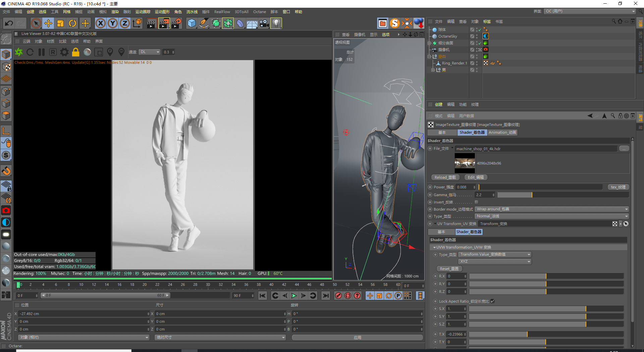The height and width of the screenshot is (352, 644).
Task: Click the Reset button under UVW transformation
Action: click(x=449, y=269)
